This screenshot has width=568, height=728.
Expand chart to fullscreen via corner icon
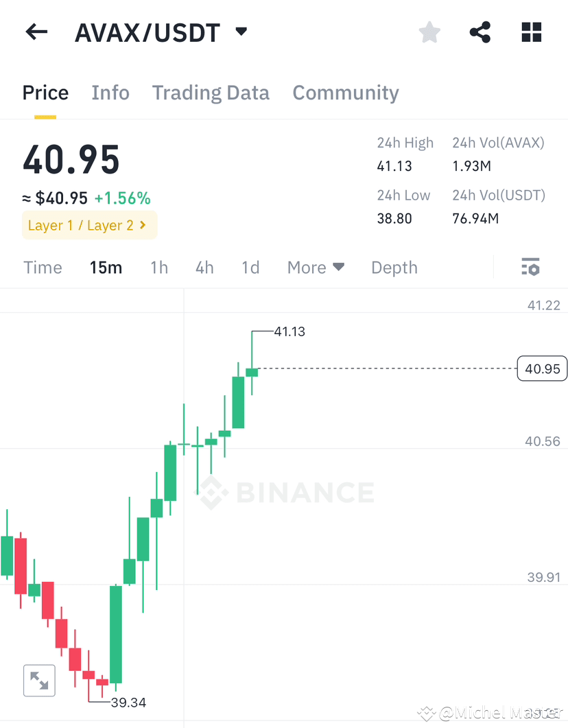(x=39, y=680)
